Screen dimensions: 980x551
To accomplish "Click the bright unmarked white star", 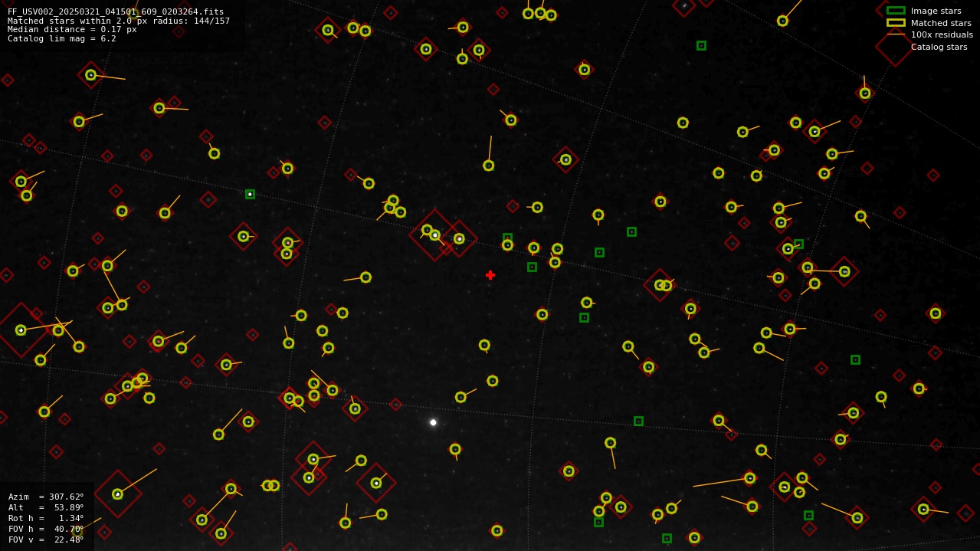I will coord(433,422).
